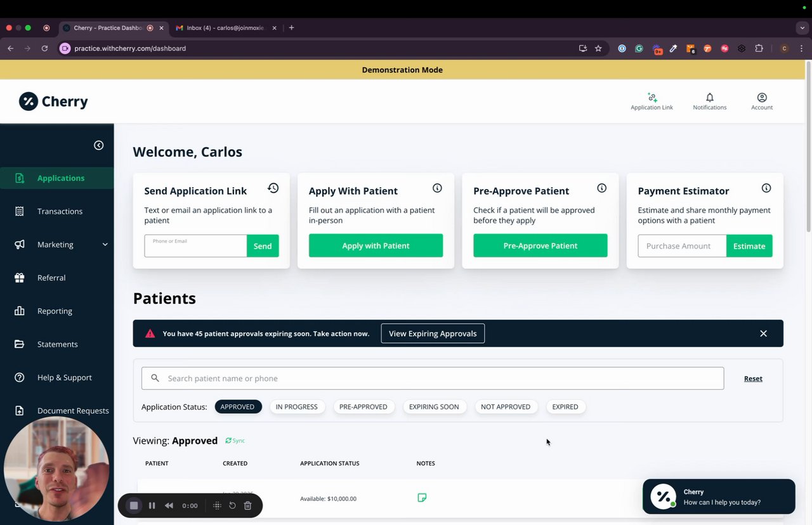Image resolution: width=812 pixels, height=525 pixels.
Task: Click the Send button
Action: pyautogui.click(x=263, y=246)
